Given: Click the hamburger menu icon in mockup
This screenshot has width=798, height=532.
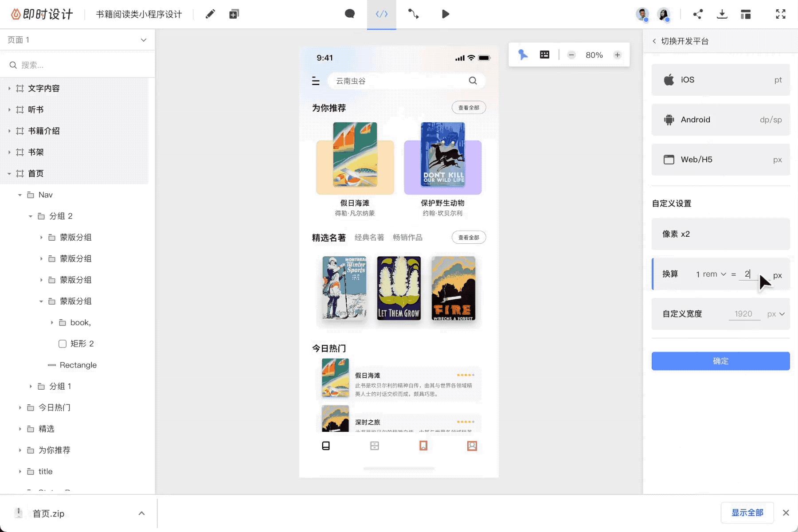Looking at the screenshot, I should coord(316,81).
